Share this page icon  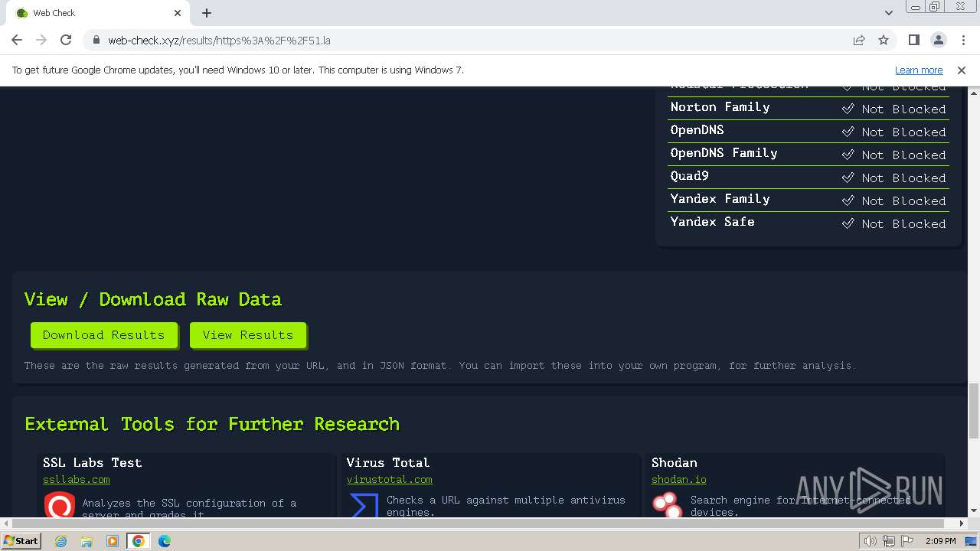point(859,40)
